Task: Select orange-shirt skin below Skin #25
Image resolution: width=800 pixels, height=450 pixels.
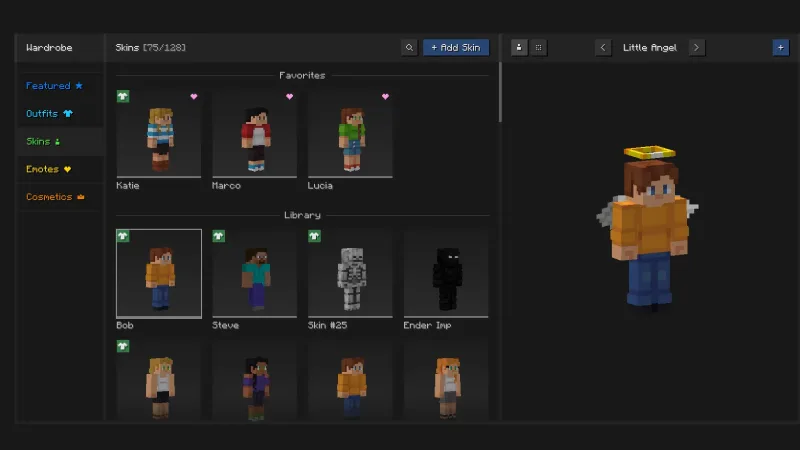Action: (350, 380)
